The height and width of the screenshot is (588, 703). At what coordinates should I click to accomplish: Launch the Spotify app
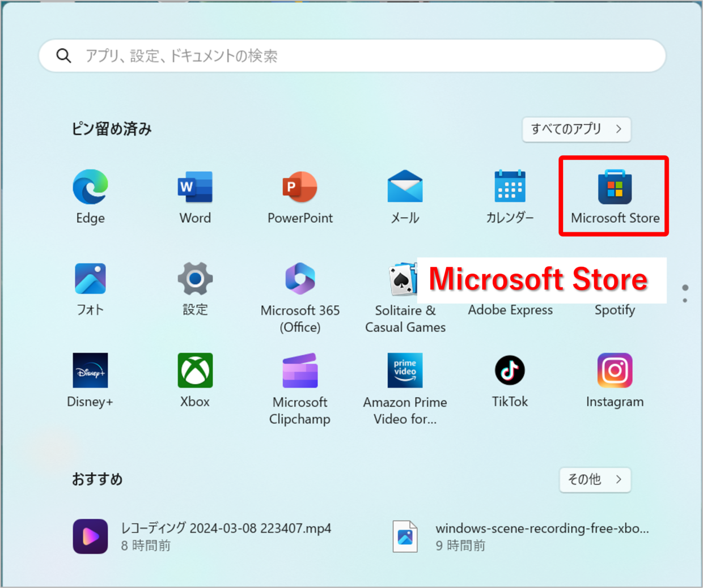(615, 309)
